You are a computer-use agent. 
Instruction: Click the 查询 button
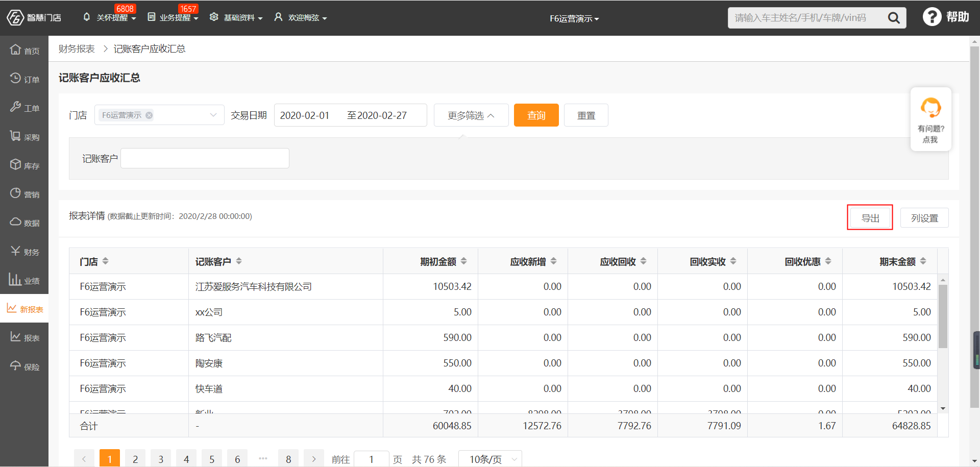(536, 115)
